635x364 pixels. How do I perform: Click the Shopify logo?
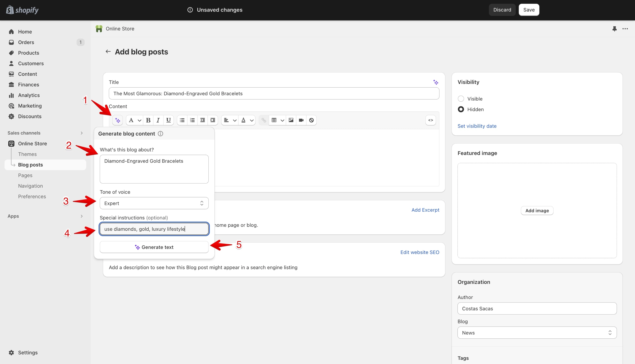click(22, 10)
